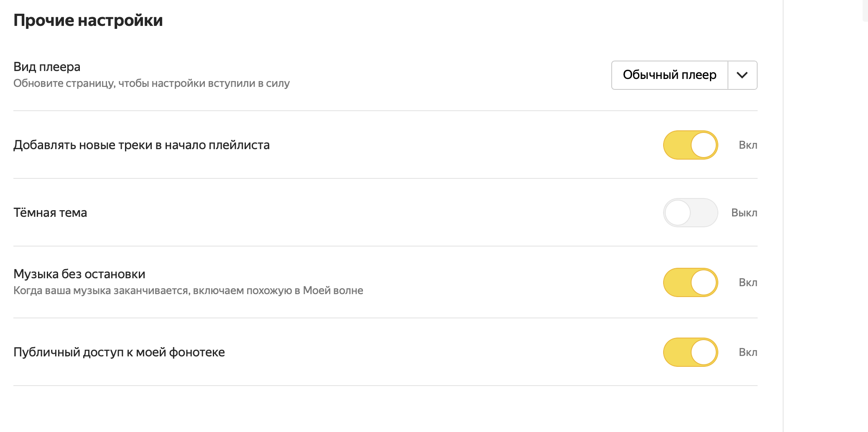Click the "Музыка без остановки" title
The width and height of the screenshot is (868, 432).
click(x=79, y=274)
